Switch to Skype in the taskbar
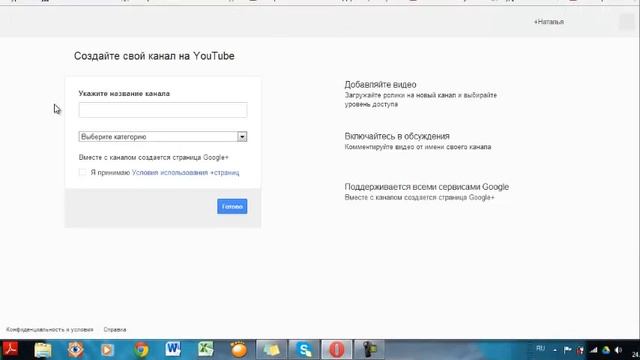Image resolution: width=640 pixels, height=360 pixels. click(304, 350)
